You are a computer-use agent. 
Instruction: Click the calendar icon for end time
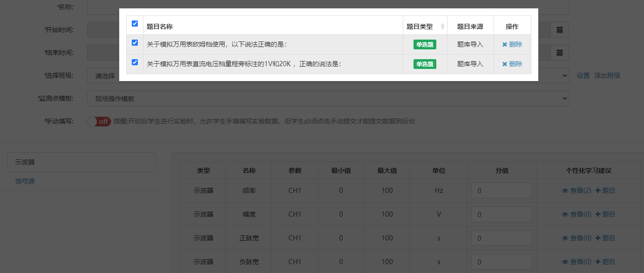point(560,52)
